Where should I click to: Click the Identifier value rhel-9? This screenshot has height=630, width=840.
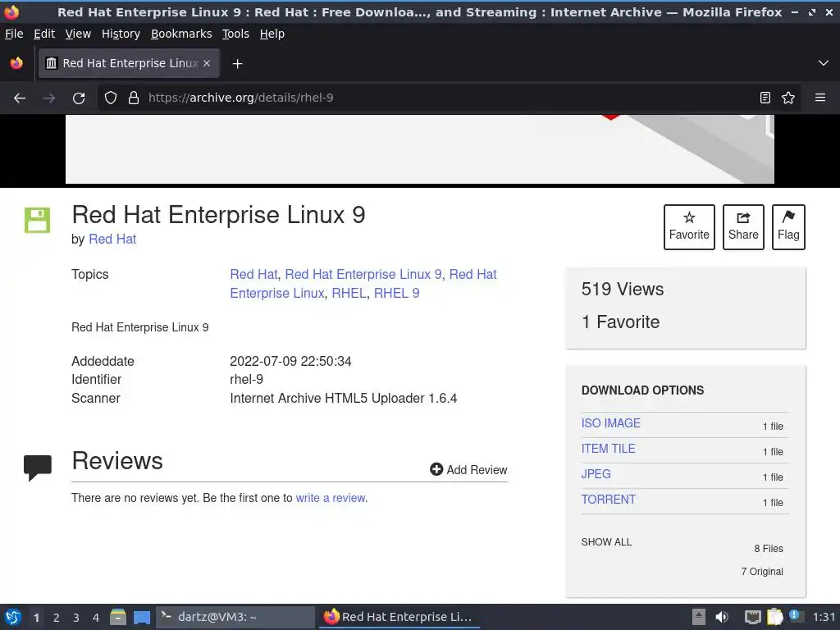(x=246, y=379)
